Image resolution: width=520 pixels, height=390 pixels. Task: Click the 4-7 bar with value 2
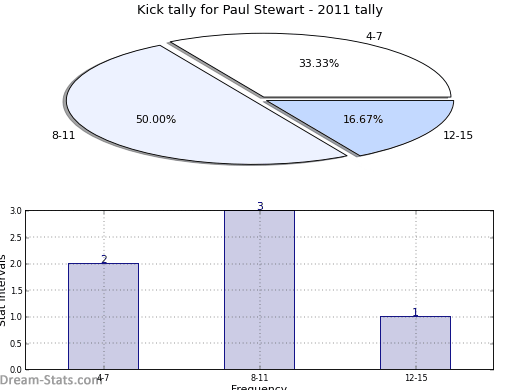coord(103,316)
